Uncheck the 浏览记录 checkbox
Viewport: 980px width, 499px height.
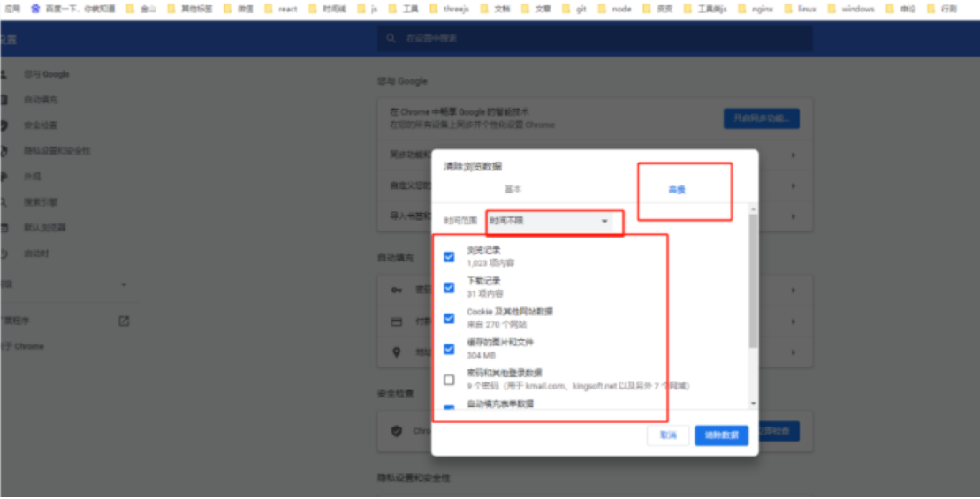click(449, 257)
